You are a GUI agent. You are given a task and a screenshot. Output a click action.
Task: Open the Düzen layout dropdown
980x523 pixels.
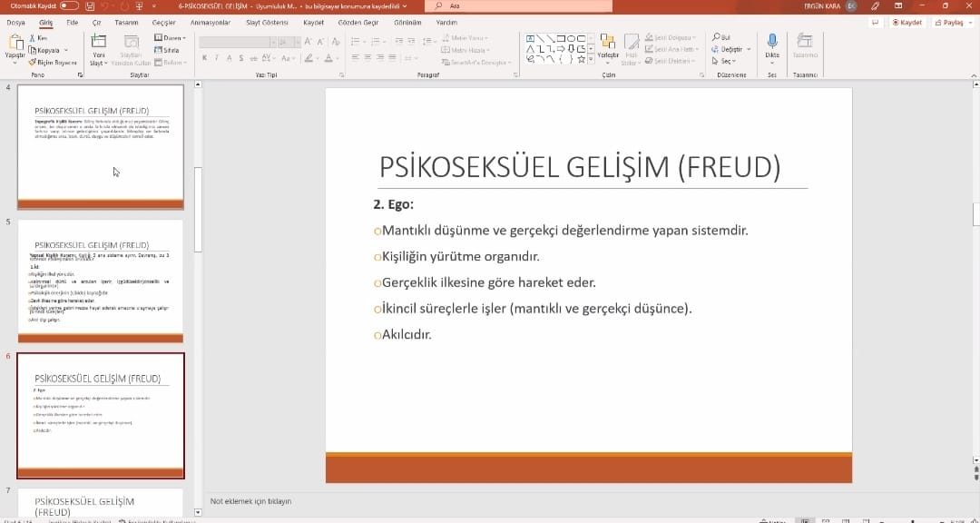[170, 38]
